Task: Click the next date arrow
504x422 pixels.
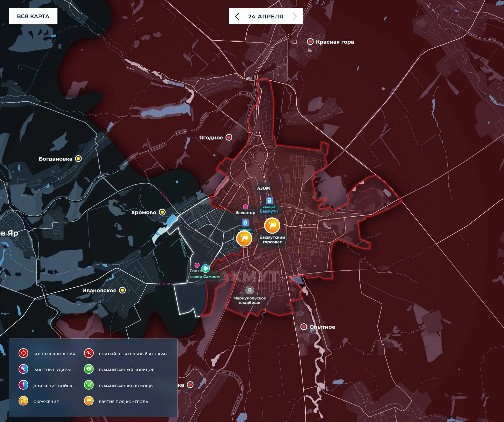Action: (295, 16)
